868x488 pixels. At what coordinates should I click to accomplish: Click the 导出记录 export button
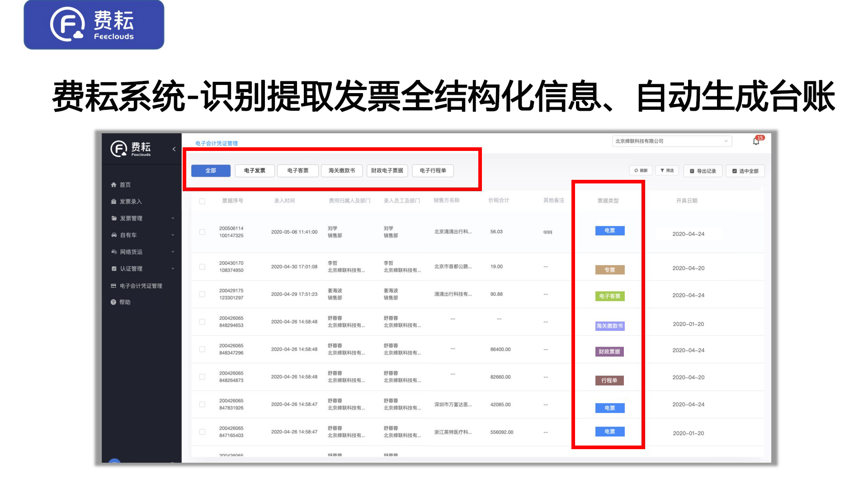tap(703, 171)
